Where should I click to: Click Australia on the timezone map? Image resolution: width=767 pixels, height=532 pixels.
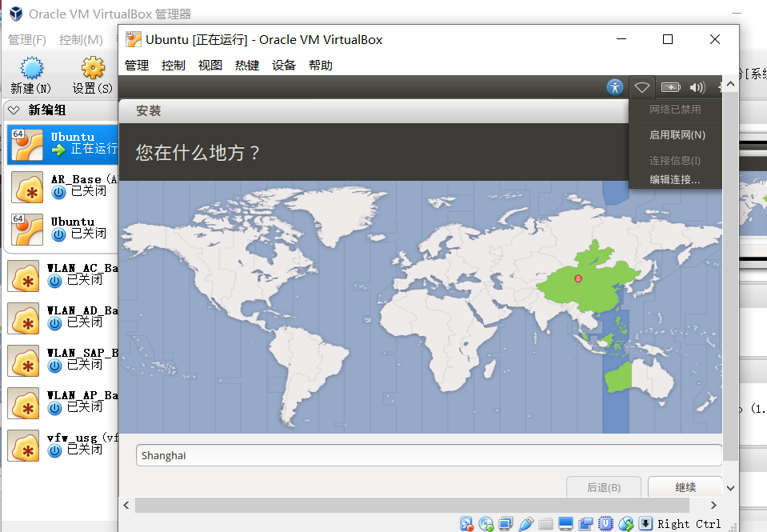[638, 377]
